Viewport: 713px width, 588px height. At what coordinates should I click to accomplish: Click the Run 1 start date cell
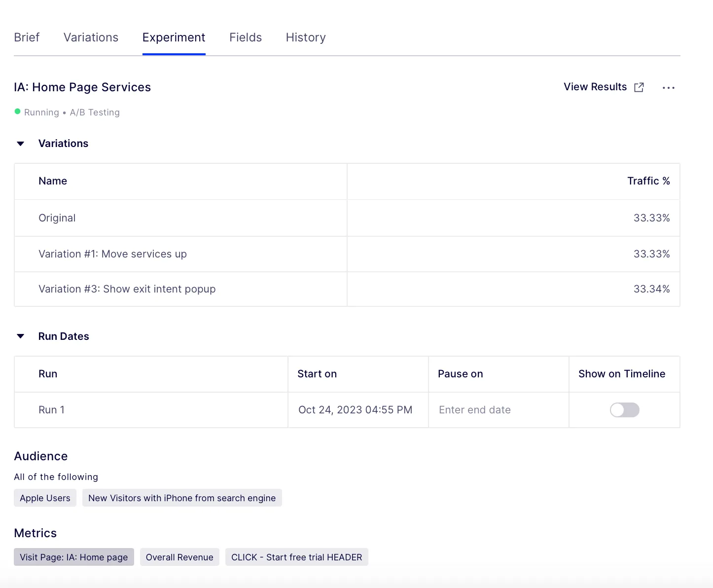pyautogui.click(x=358, y=410)
